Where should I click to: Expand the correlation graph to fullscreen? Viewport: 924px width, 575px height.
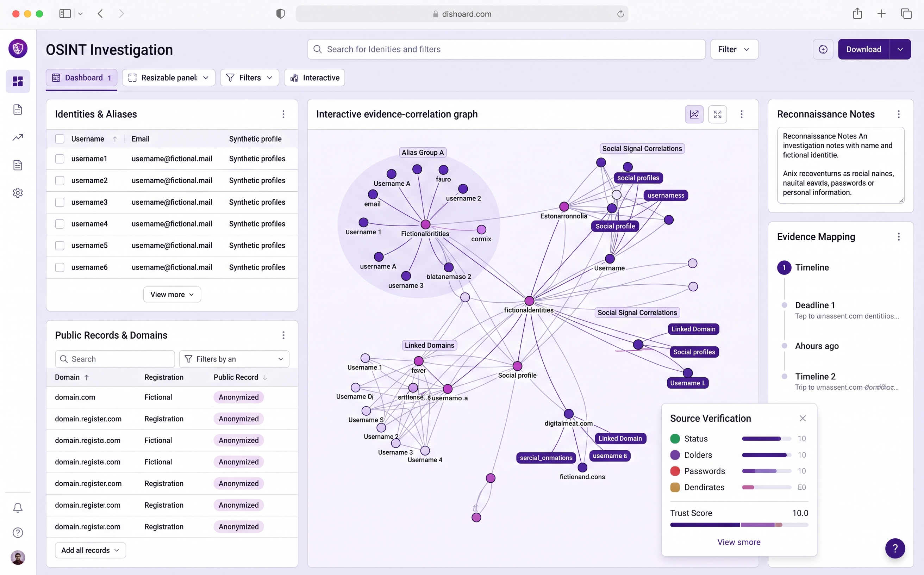[x=718, y=114]
